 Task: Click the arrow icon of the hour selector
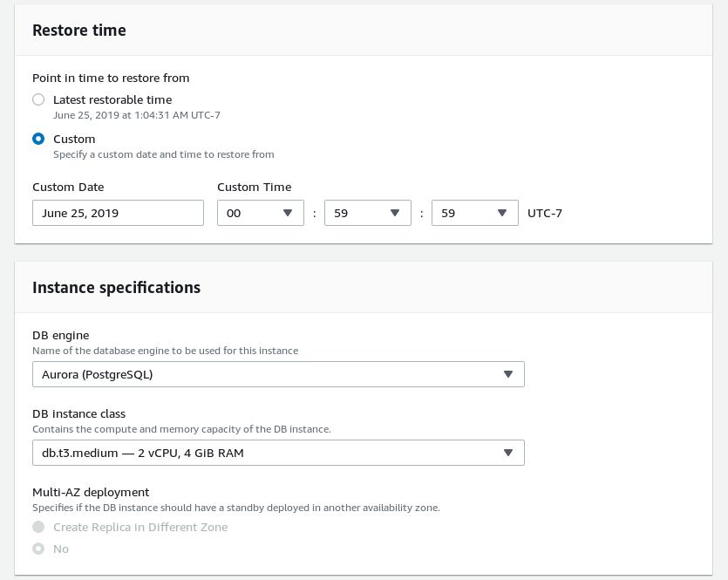click(x=288, y=213)
